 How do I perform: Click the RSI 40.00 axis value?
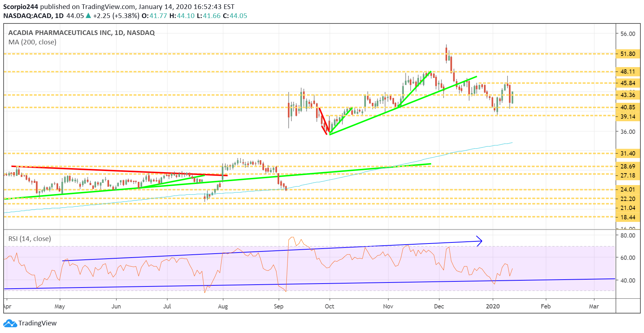[x=628, y=280]
